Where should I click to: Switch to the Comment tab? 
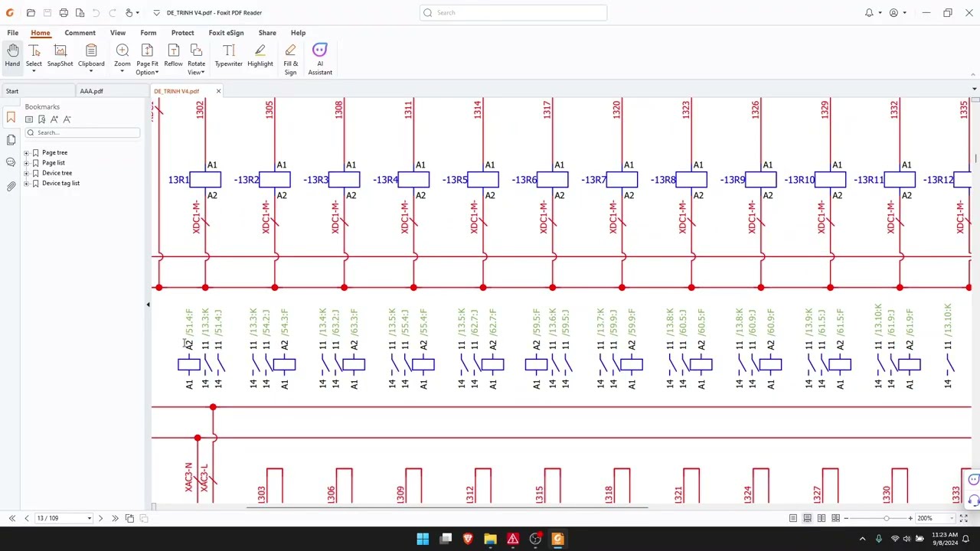[x=80, y=33]
